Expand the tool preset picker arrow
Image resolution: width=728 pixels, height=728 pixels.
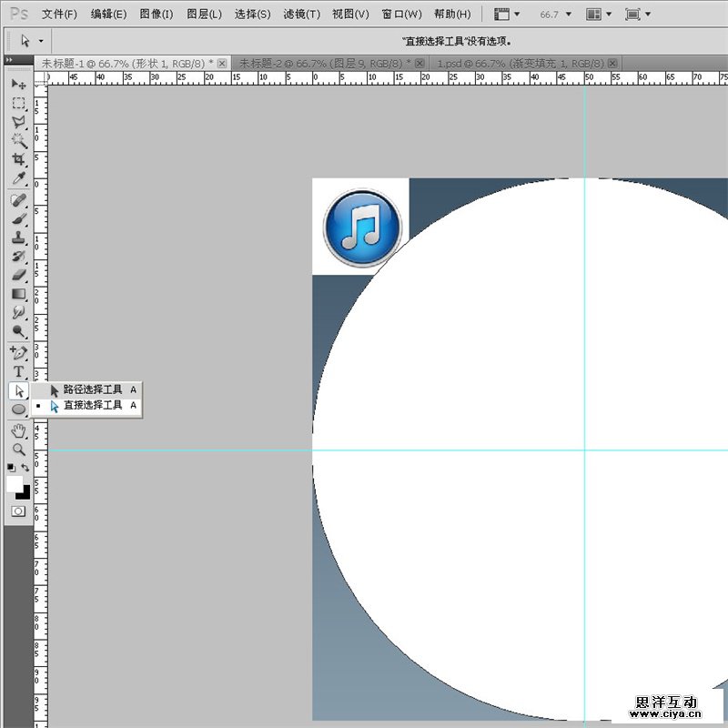pos(41,41)
